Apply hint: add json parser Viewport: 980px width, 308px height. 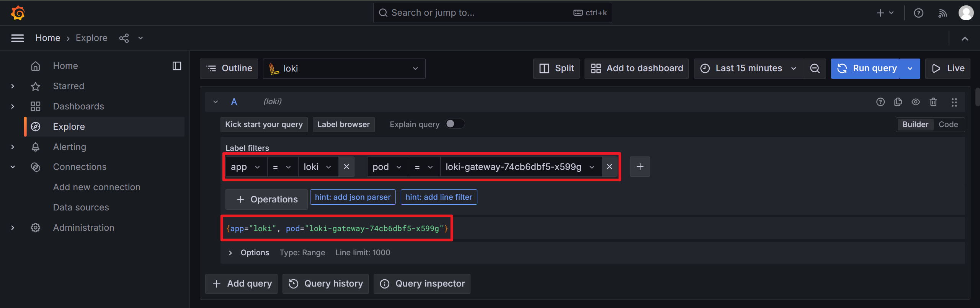353,197
